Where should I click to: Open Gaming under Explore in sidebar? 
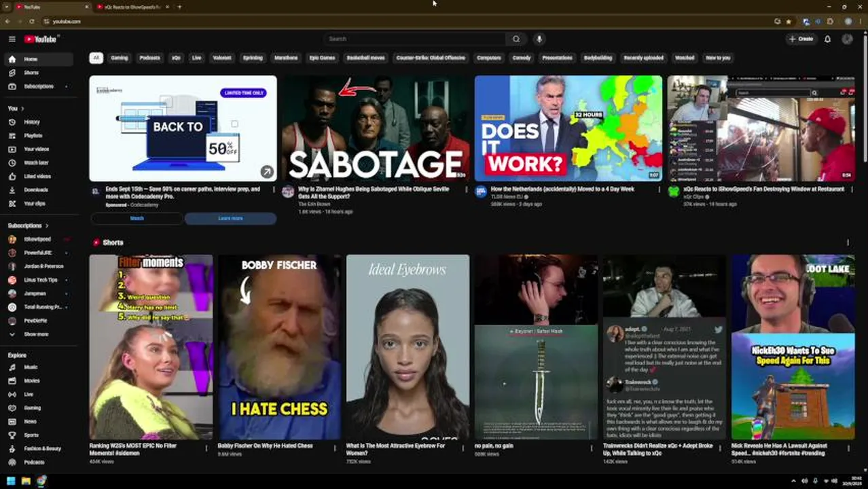39,407
